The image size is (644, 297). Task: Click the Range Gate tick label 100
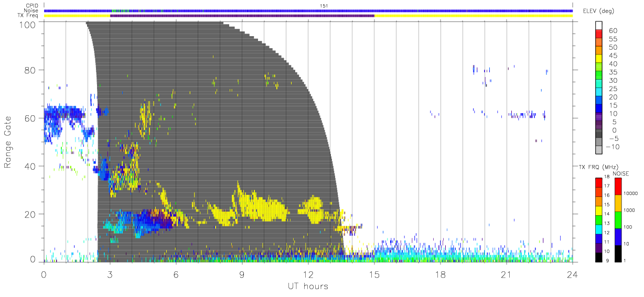(x=27, y=25)
